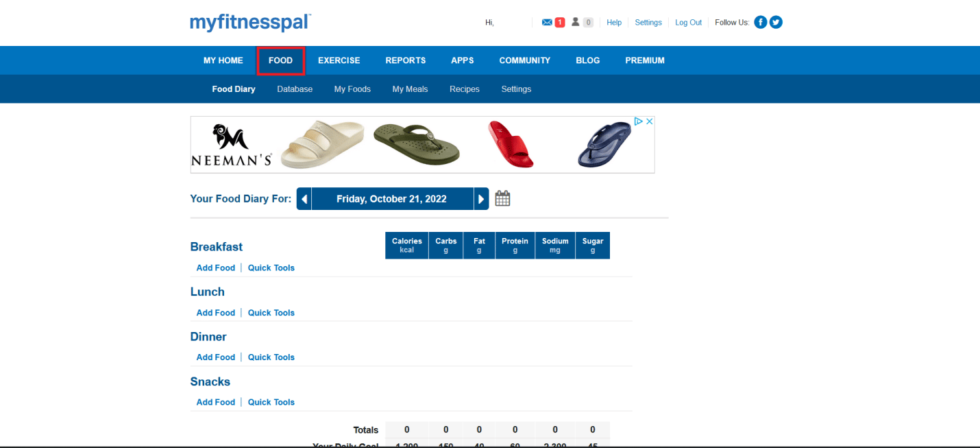This screenshot has width=980, height=448.
Task: Open the friend requests person icon
Action: (576, 22)
